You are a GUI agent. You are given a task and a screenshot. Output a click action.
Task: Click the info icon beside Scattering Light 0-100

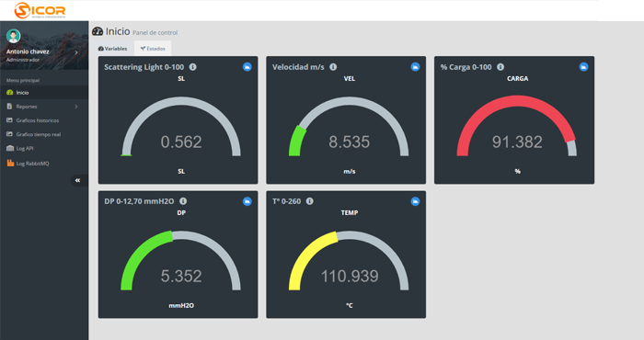192,67
